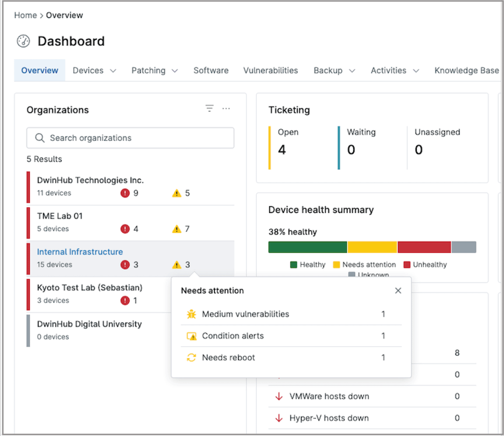Navigate to Home via breadcrumb
The width and height of the screenshot is (504, 436).
(25, 15)
